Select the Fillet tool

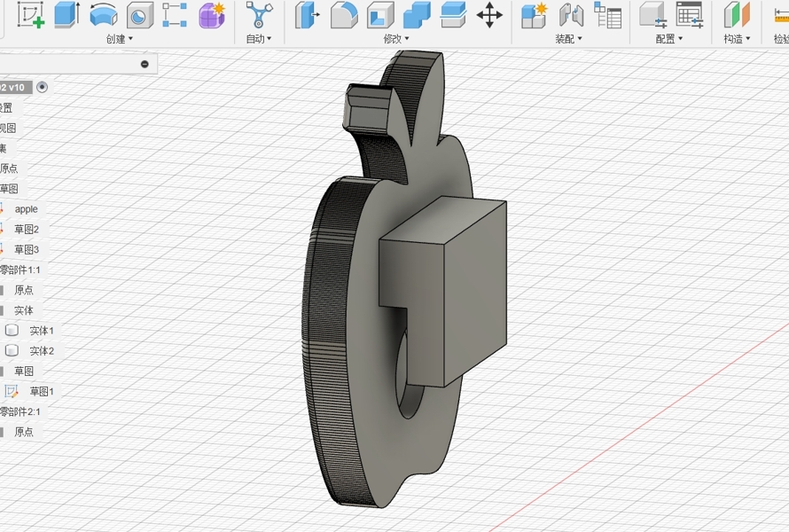[x=344, y=14]
